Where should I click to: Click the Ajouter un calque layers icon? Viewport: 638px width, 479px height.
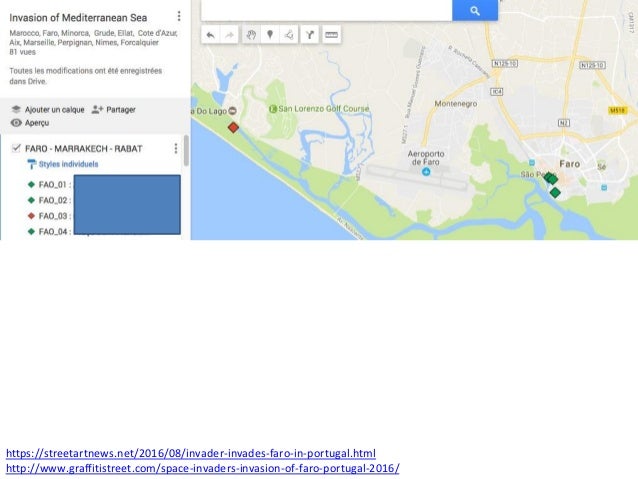coord(16,109)
